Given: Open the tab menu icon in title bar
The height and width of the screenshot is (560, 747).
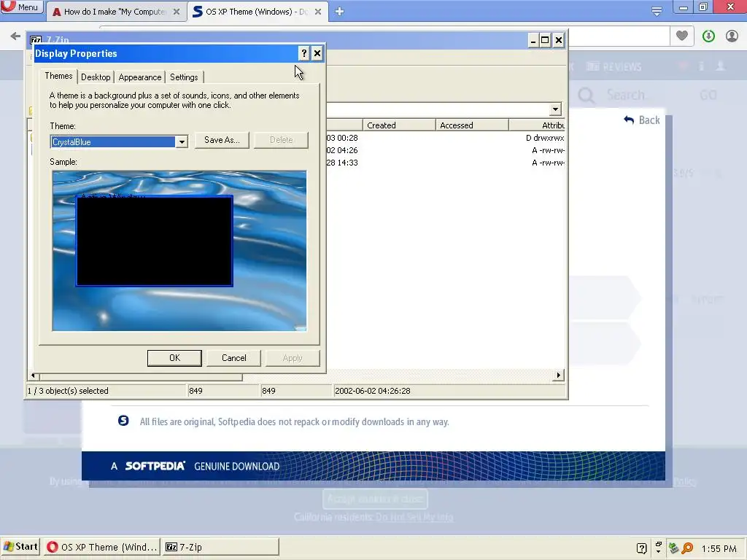Looking at the screenshot, I should [x=657, y=11].
